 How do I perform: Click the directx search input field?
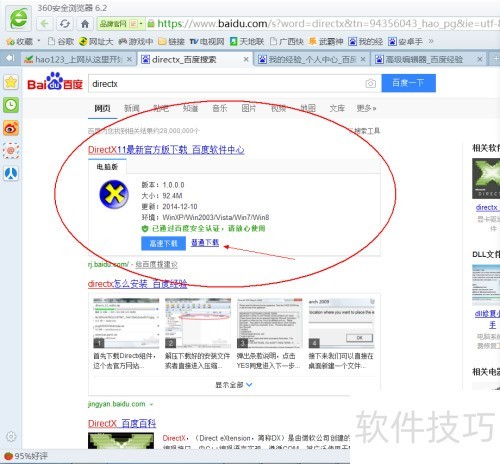click(227, 84)
